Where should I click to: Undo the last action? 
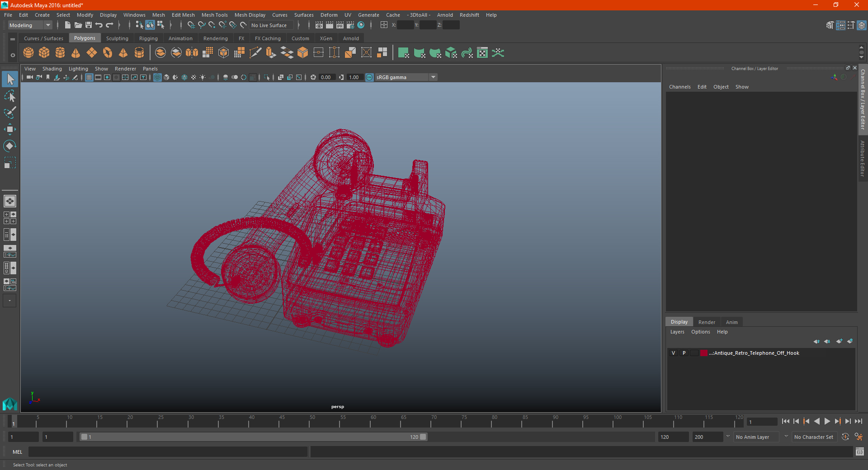(x=99, y=25)
